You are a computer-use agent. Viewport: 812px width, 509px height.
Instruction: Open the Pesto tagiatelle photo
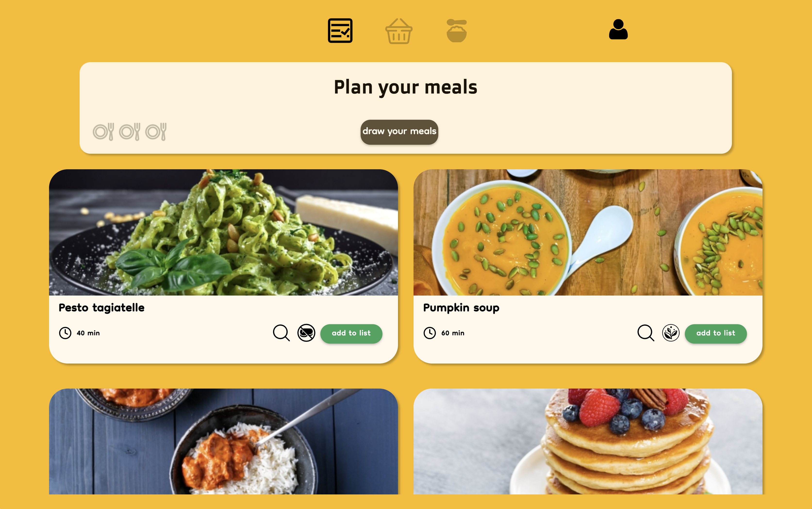coord(223,232)
